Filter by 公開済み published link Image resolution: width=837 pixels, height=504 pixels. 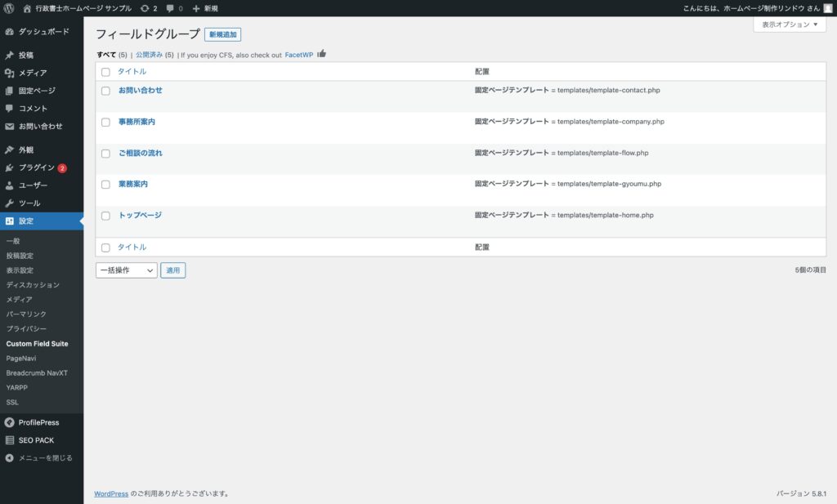(149, 55)
